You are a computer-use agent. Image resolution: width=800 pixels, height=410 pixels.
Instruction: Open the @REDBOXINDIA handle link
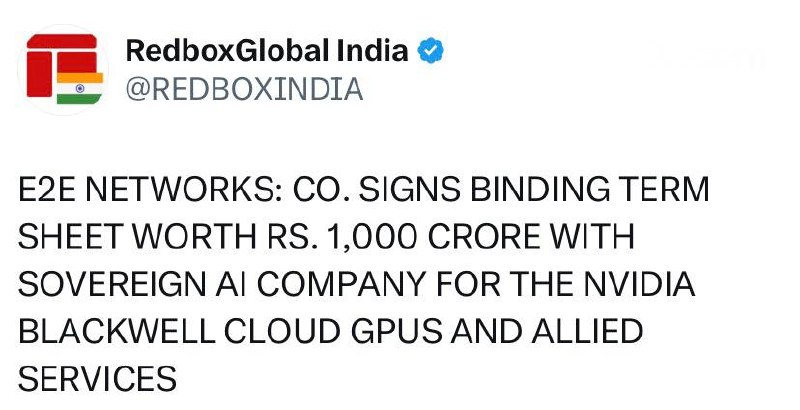[x=244, y=89]
